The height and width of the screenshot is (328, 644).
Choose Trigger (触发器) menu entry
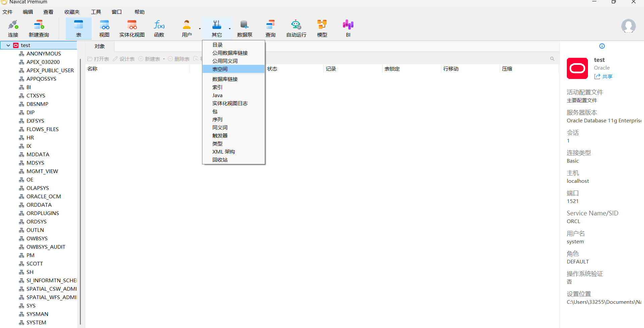234,135
